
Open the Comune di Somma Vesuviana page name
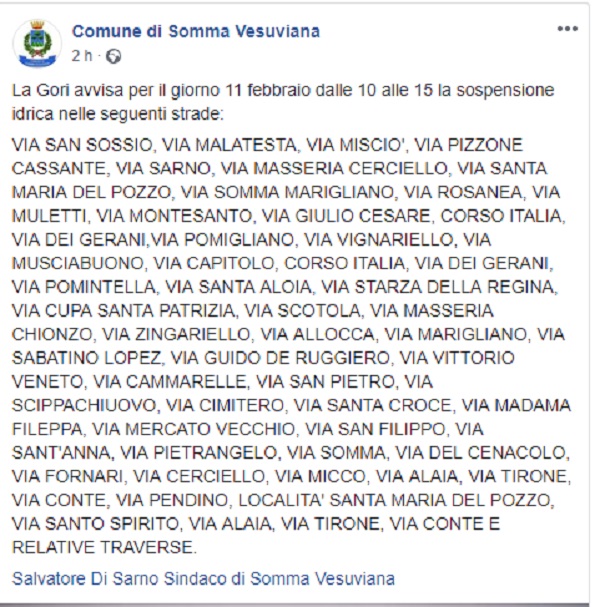pyautogui.click(x=196, y=31)
